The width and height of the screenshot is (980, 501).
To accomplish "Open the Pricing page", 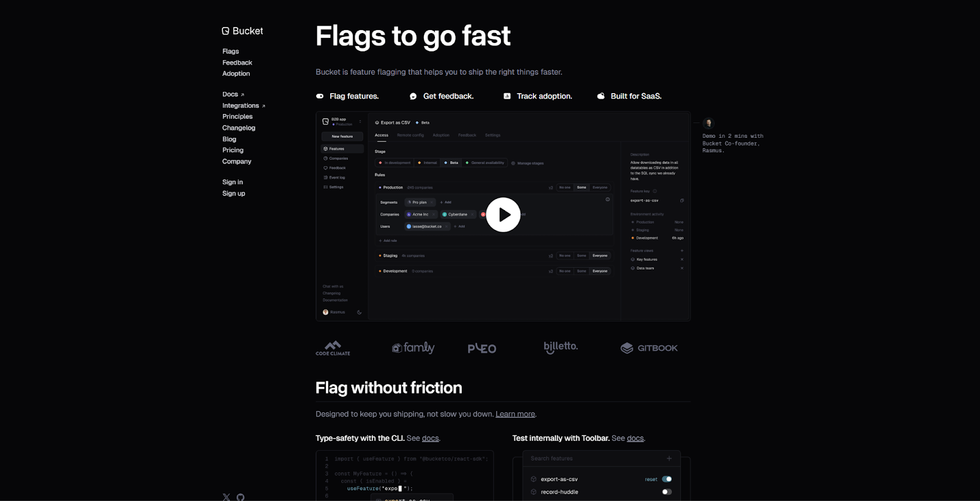I will 233,150.
